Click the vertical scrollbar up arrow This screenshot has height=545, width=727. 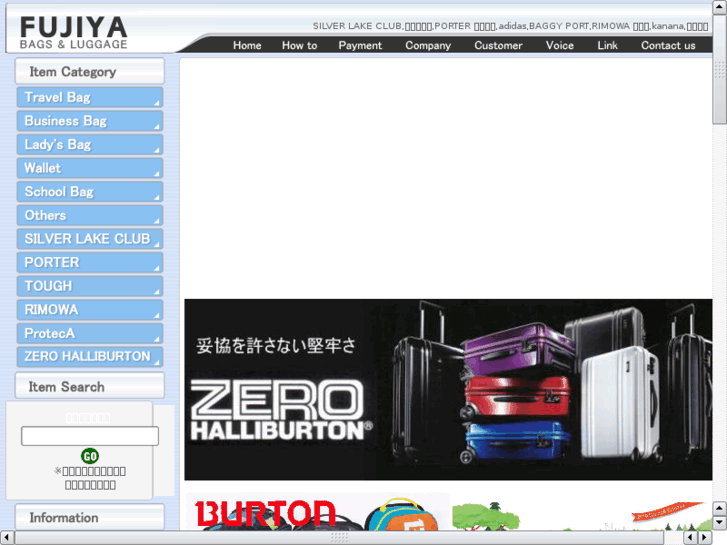pyautogui.click(x=720, y=7)
